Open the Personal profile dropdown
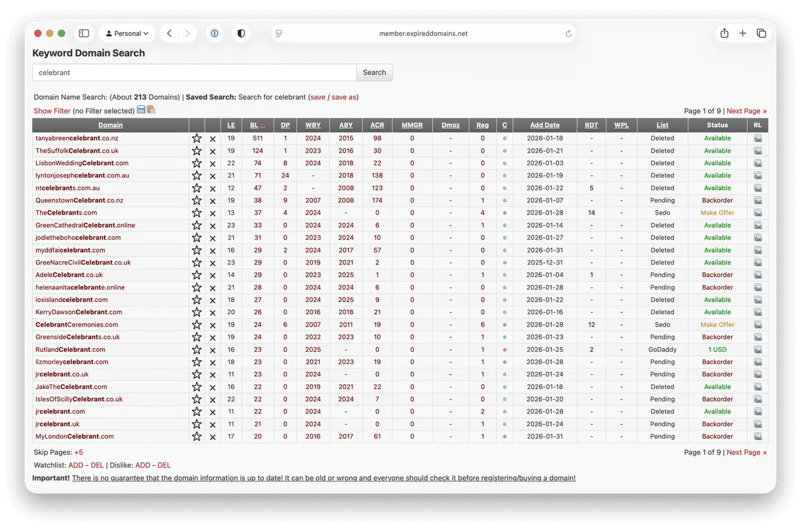Image resolution: width=801 pixels, height=532 pixels. 127,33
